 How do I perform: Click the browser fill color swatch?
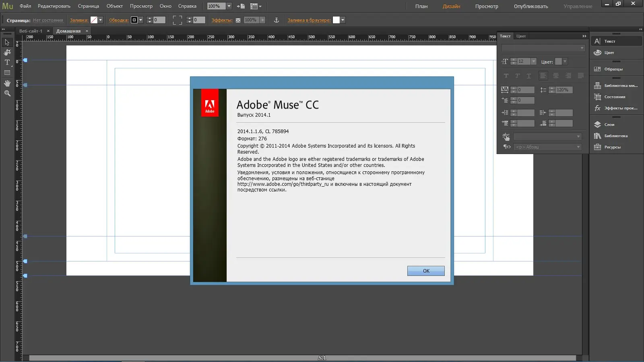(336, 20)
